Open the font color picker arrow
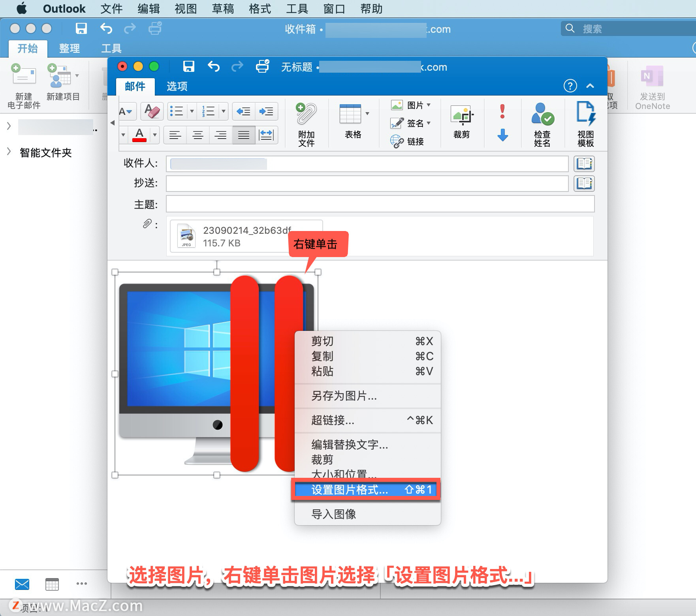Screen dimensions: 696x616 pyautogui.click(x=155, y=135)
